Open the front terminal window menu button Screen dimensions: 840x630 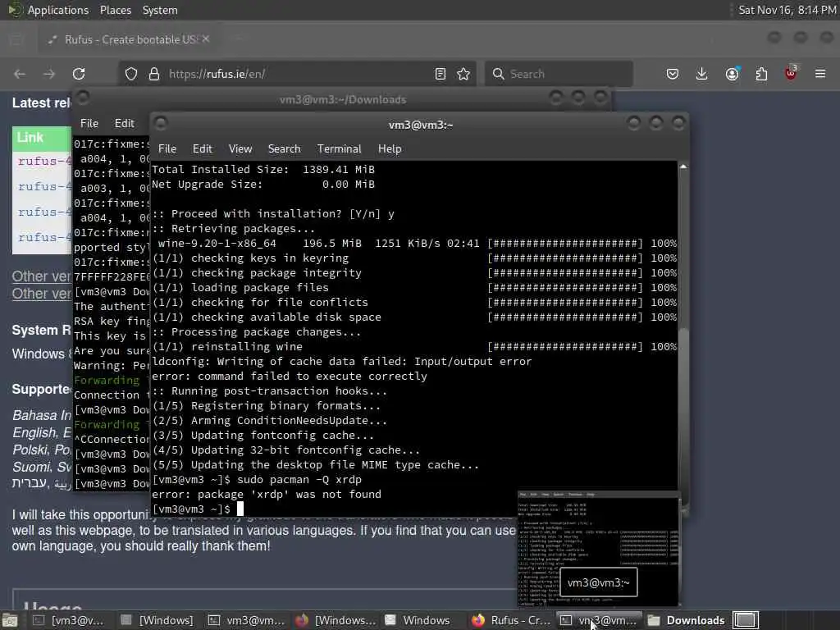[161, 124]
